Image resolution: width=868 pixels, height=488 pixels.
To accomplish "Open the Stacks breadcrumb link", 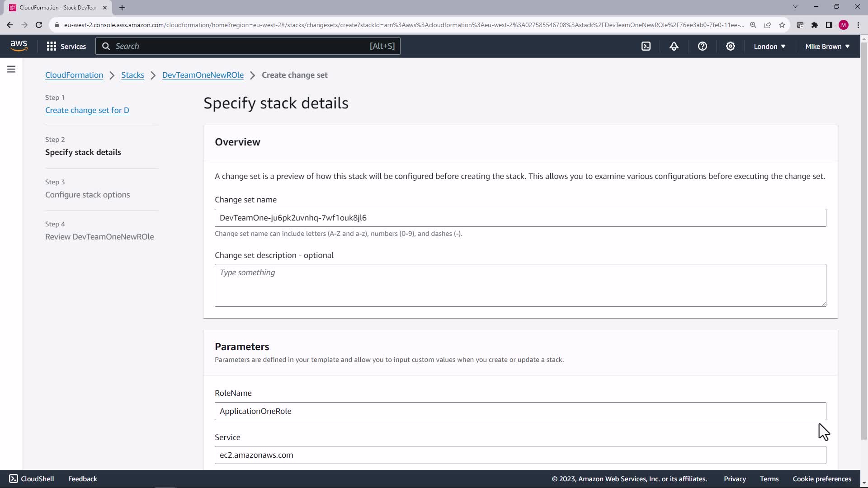I will [132, 75].
